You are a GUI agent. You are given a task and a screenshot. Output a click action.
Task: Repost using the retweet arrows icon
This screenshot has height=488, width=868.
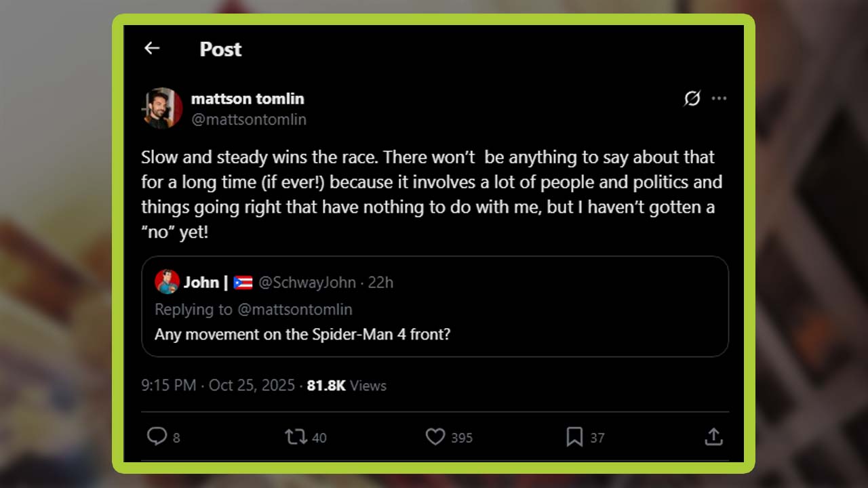tap(296, 436)
